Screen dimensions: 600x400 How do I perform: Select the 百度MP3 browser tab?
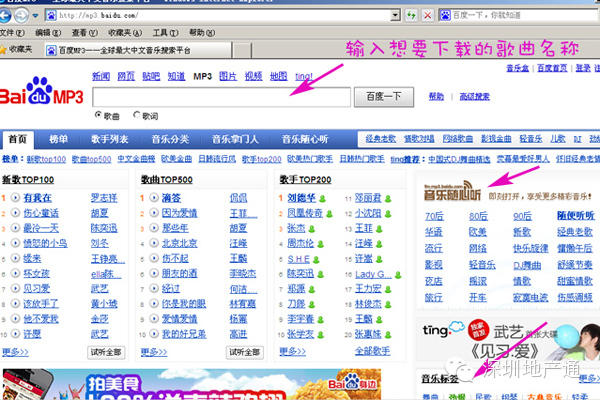pyautogui.click(x=138, y=50)
